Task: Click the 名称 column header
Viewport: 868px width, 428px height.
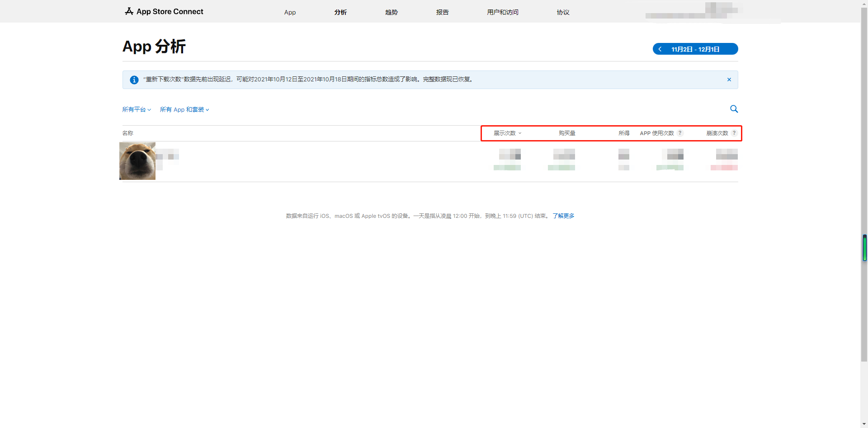Action: [127, 133]
